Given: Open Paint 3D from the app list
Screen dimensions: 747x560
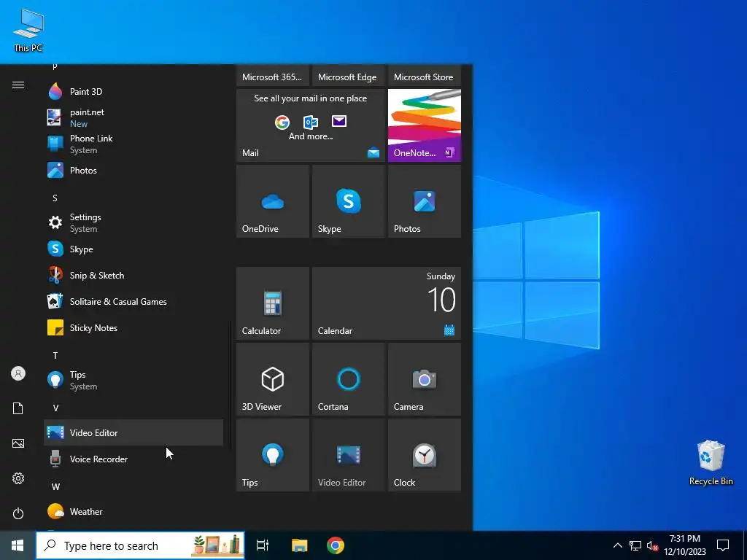Looking at the screenshot, I should pos(133,91).
